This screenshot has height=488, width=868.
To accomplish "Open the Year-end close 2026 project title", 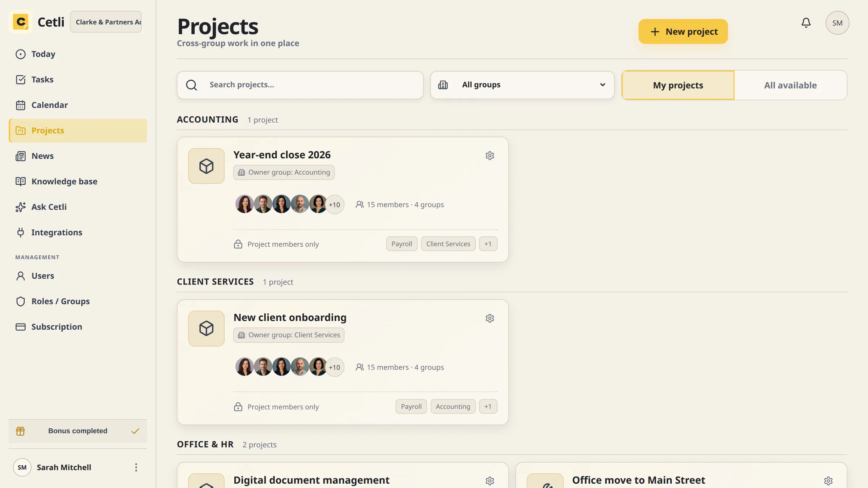I will tap(282, 155).
